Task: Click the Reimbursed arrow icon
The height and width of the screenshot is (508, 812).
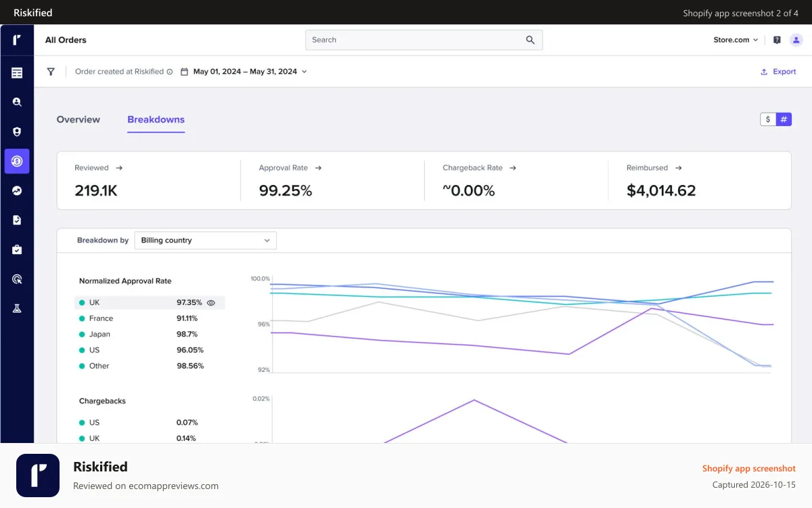Action: pos(678,168)
